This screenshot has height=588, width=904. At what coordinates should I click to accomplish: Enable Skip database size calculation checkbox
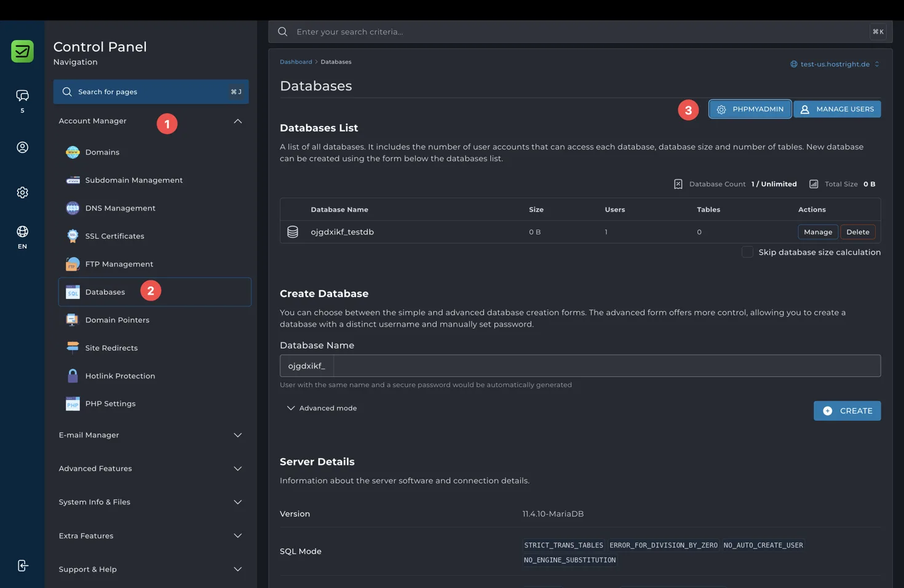click(747, 252)
